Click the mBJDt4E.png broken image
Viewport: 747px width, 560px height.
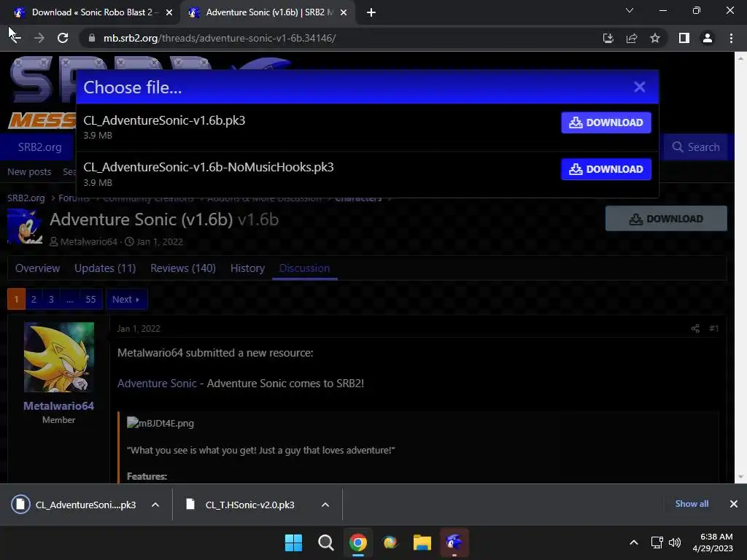pyautogui.click(x=160, y=423)
